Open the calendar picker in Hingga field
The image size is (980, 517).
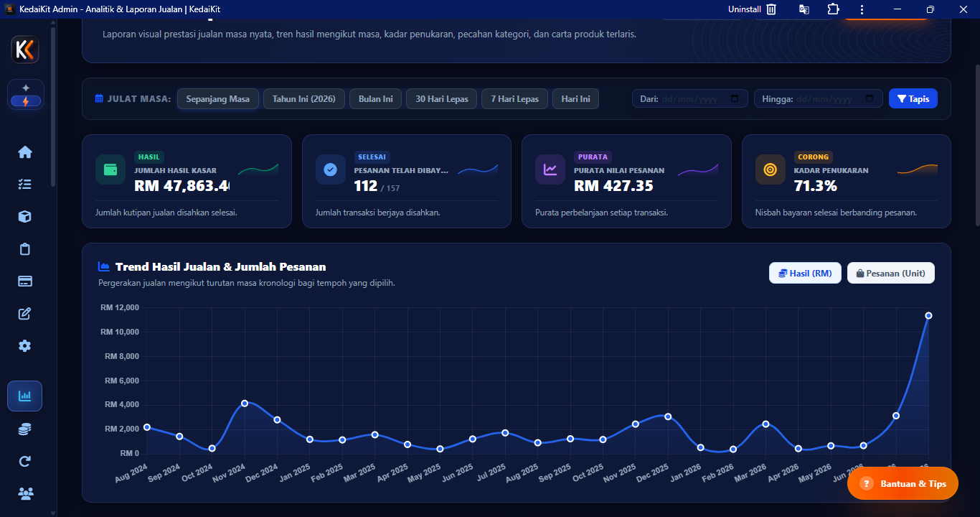tap(870, 99)
